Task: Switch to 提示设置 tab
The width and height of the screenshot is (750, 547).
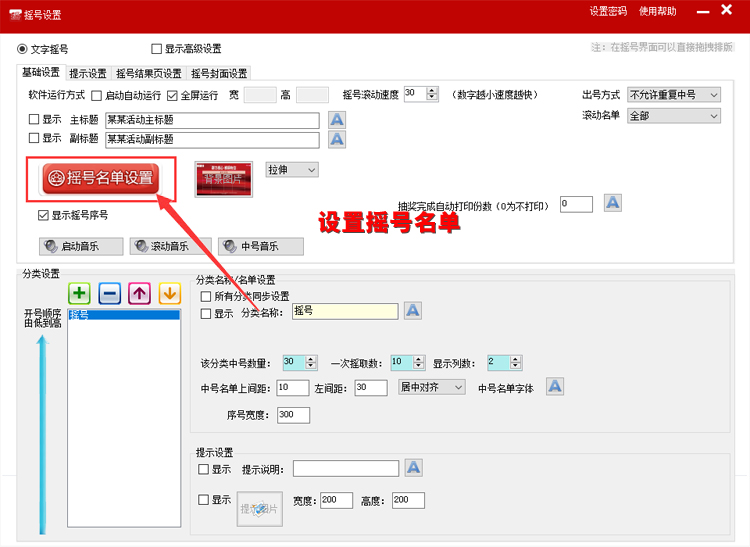Action: point(88,73)
